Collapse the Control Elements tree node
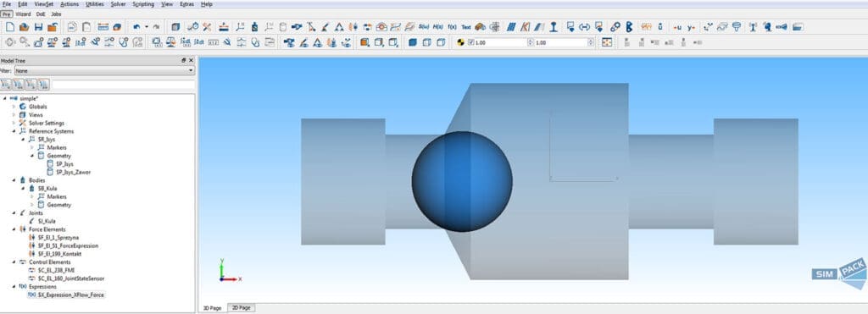This screenshot has width=868, height=314. [x=14, y=262]
